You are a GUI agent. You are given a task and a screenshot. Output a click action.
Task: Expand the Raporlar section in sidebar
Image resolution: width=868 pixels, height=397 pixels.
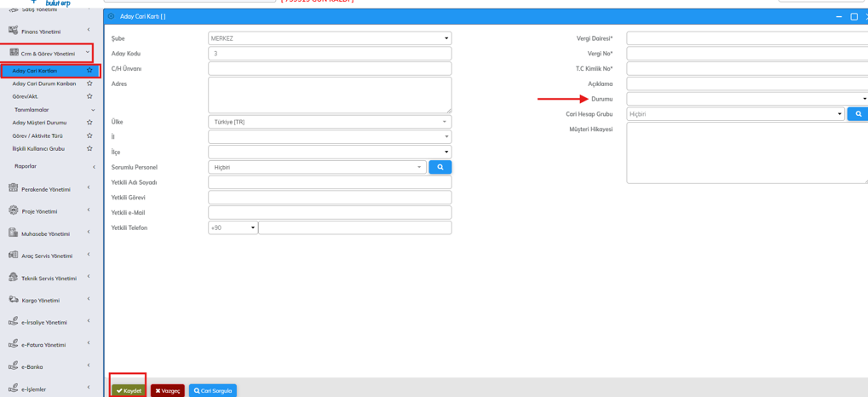26,166
